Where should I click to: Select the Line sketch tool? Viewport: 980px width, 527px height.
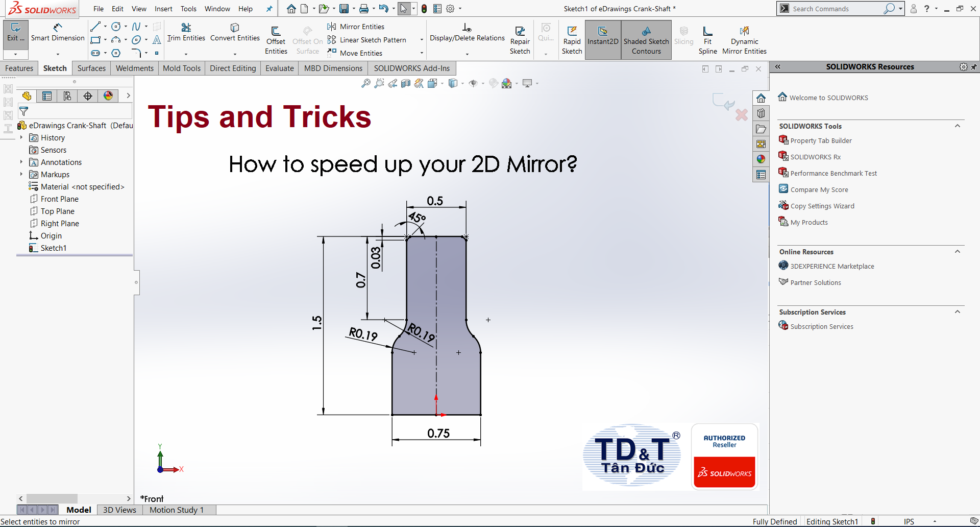[95, 26]
